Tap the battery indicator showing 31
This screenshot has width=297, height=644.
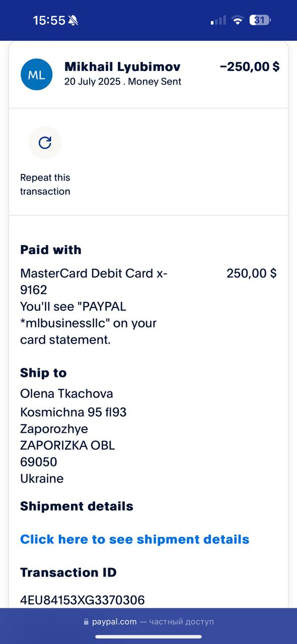coord(261,20)
